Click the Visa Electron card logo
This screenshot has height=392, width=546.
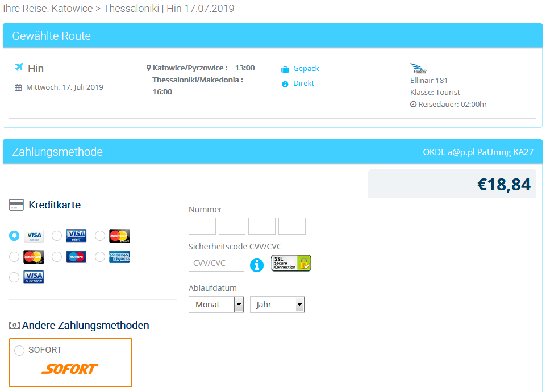click(x=34, y=277)
